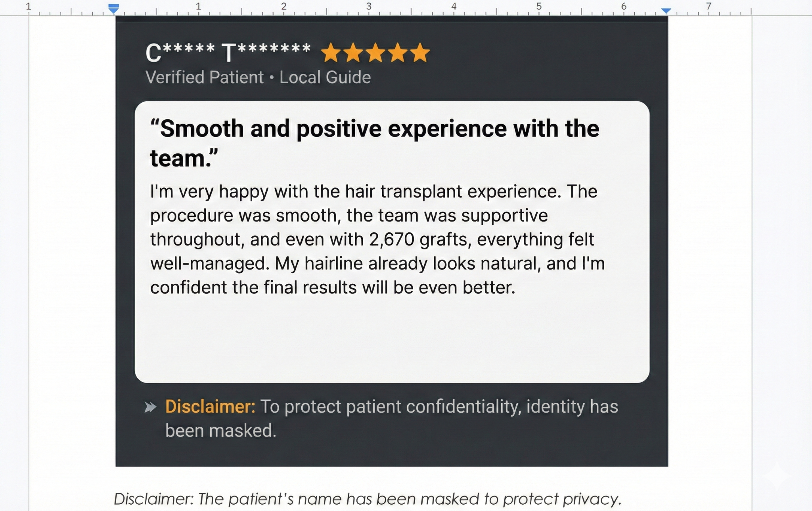Click the masked patient name C***** T*******
The image size is (812, 511).
(228, 52)
